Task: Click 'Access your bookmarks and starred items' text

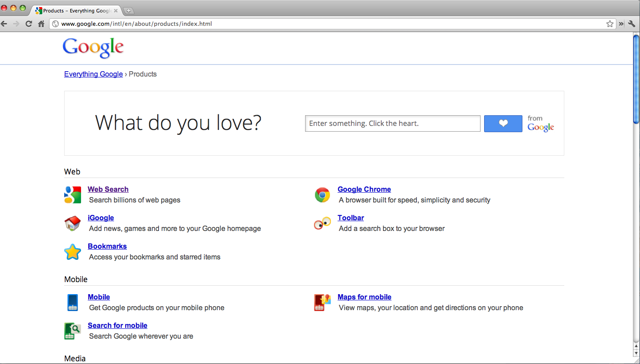Action: [x=155, y=257]
